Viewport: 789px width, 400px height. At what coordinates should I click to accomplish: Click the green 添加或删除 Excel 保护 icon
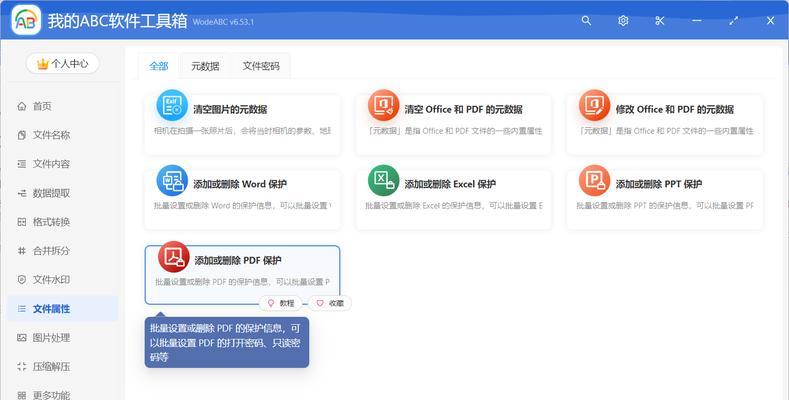coord(383,181)
